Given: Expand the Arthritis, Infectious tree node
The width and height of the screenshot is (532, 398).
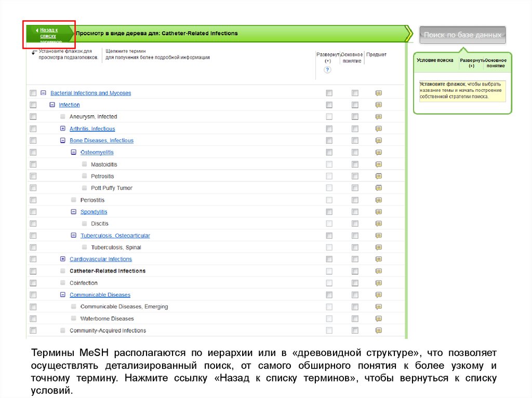Looking at the screenshot, I should click(x=63, y=129).
